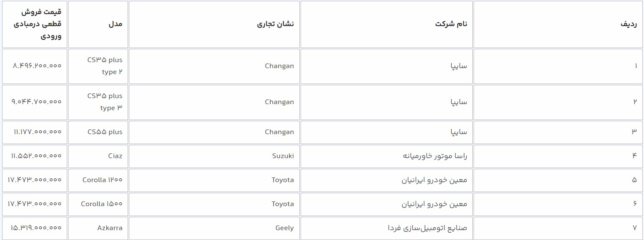The width and height of the screenshot is (644, 240).
Task: Select the Corolla 1500 model cell
Action: pos(101,204)
